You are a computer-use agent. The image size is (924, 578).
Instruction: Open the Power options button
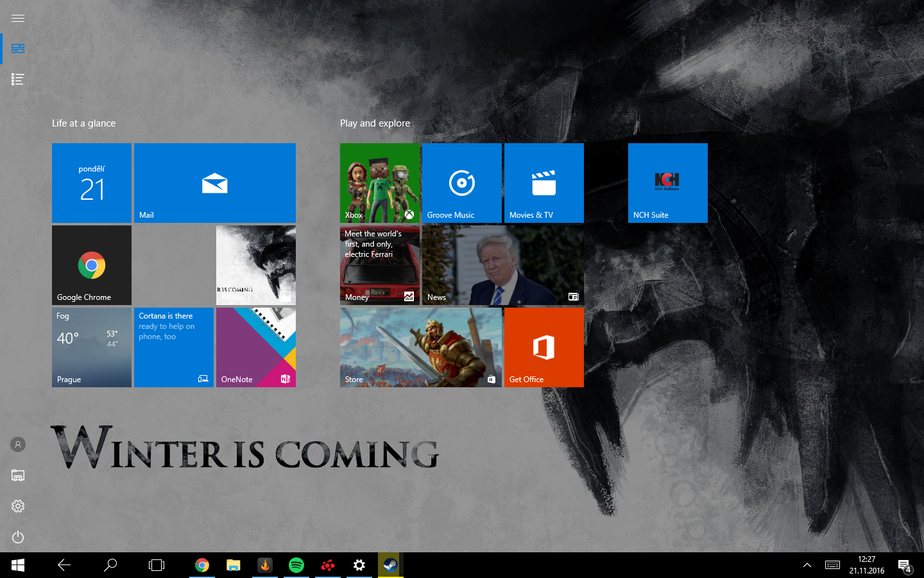coord(18,537)
